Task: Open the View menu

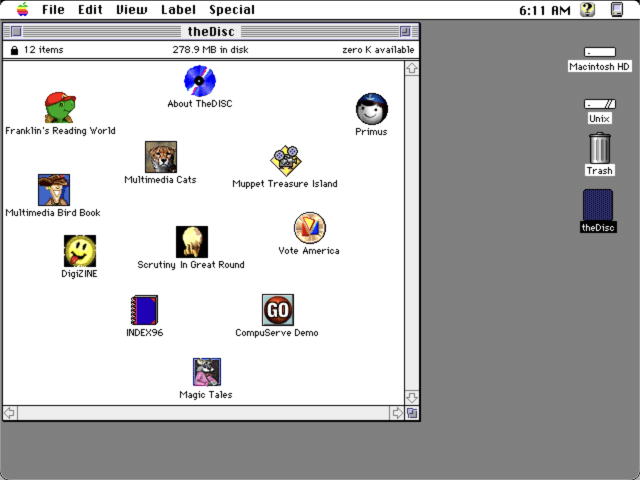Action: pyautogui.click(x=131, y=9)
